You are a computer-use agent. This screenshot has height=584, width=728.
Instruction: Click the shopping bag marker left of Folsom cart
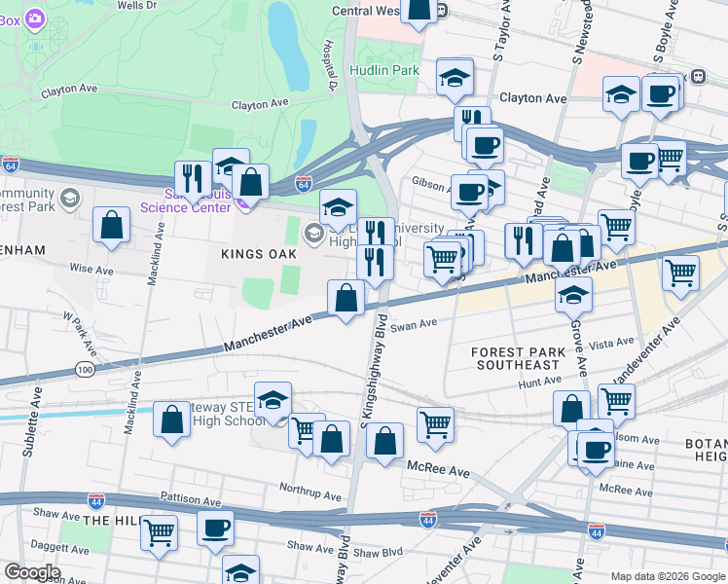(571, 410)
